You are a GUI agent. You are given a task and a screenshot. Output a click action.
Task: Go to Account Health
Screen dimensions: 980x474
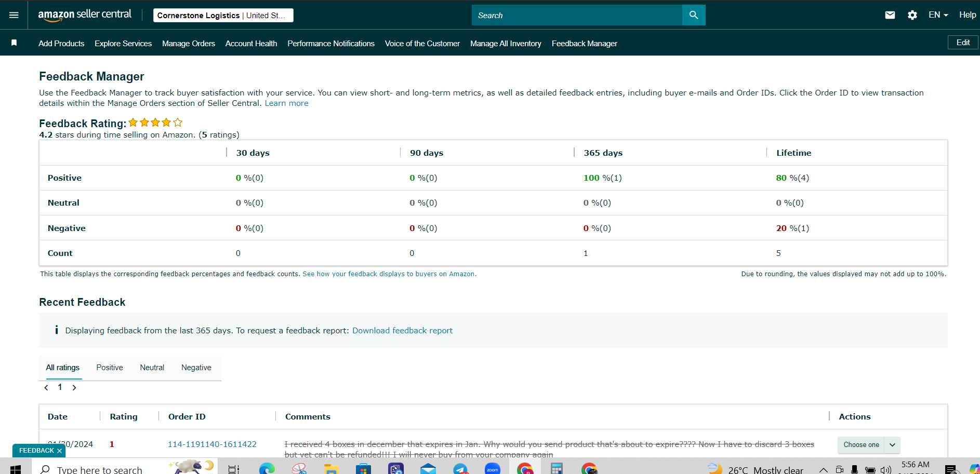pyautogui.click(x=251, y=44)
